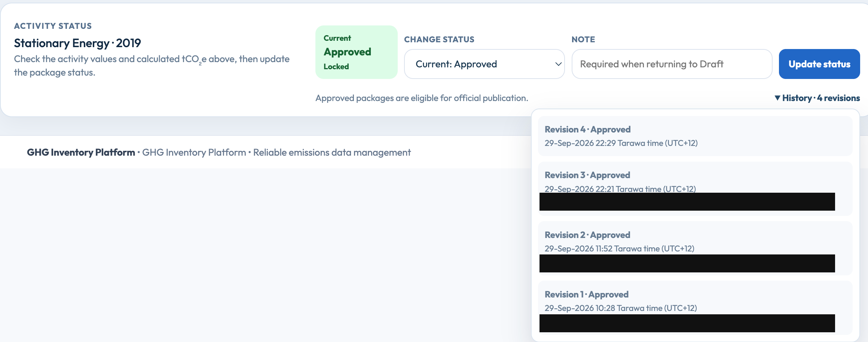Click the Approved packages eligibility message
This screenshot has width=868, height=342.
tap(422, 98)
